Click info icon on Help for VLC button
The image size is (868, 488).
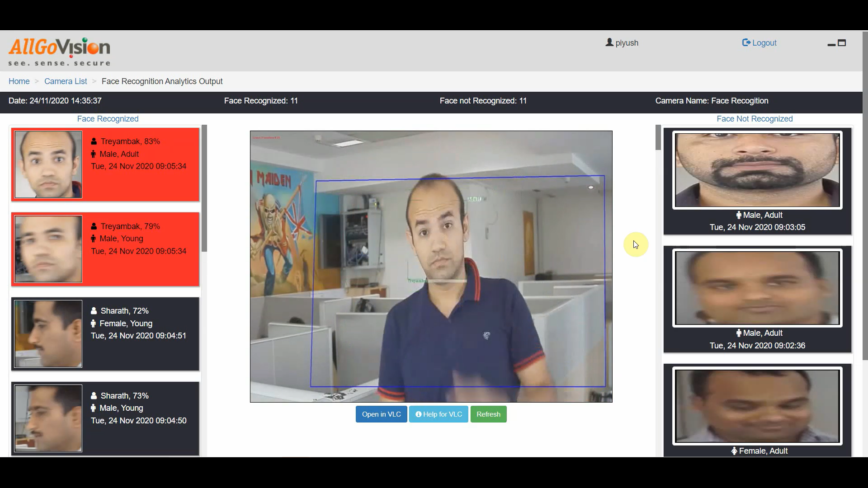coord(418,414)
